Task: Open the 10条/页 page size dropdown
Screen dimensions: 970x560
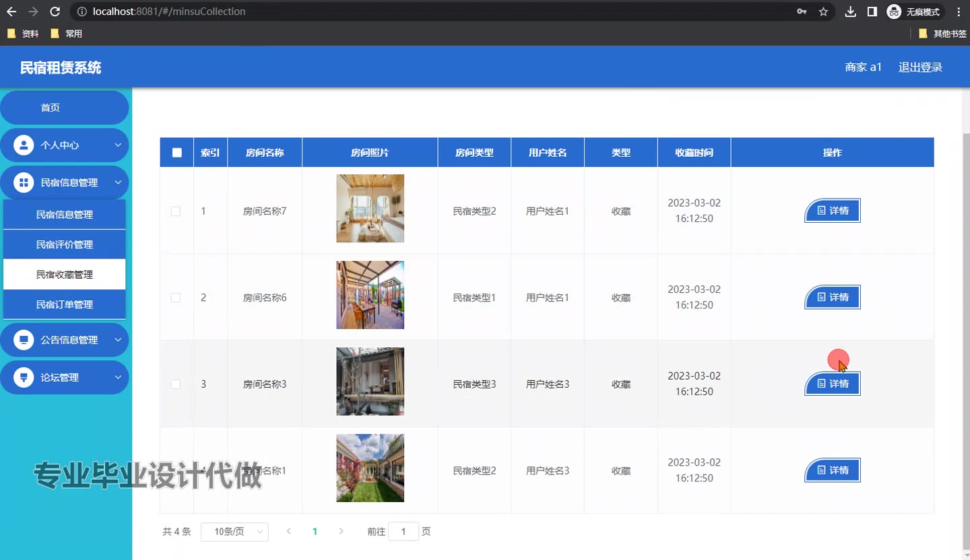Action: pos(234,532)
